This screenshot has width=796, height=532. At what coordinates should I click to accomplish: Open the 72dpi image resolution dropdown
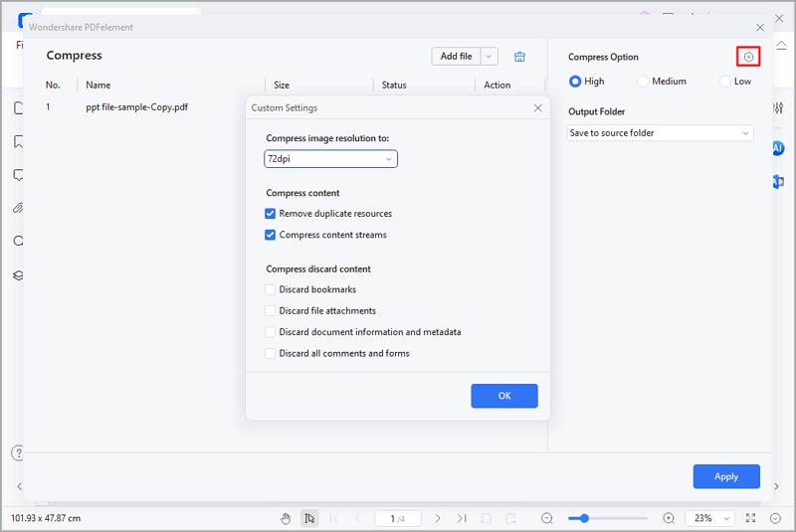point(330,159)
